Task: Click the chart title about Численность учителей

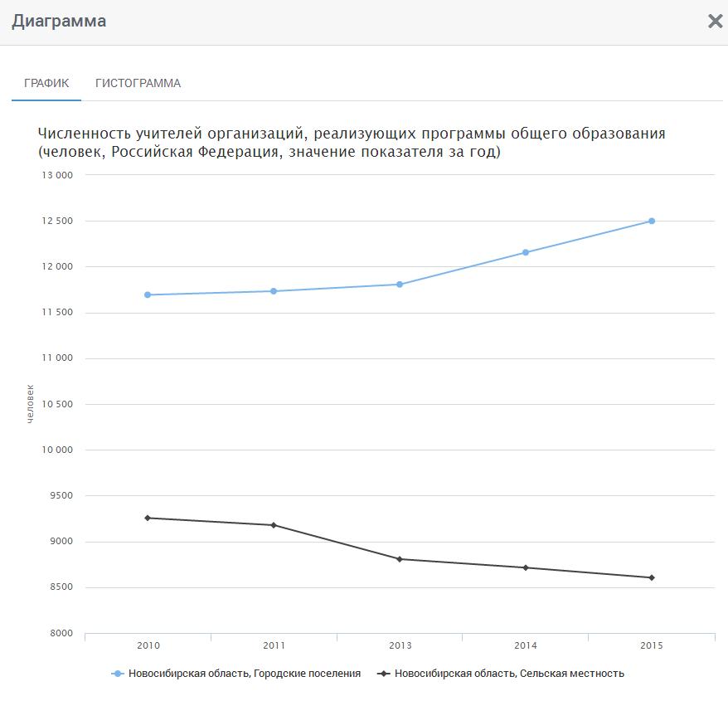Action: pos(352,143)
